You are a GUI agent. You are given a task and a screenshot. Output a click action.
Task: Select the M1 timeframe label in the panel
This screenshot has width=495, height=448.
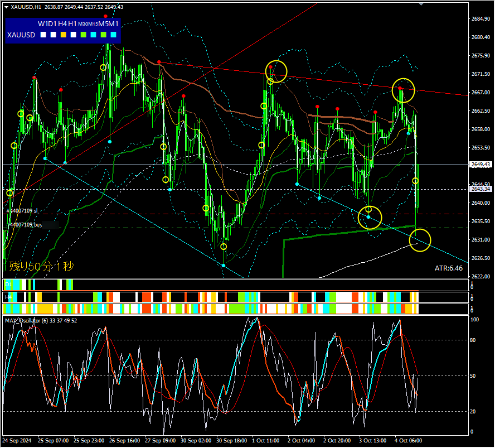(113, 23)
